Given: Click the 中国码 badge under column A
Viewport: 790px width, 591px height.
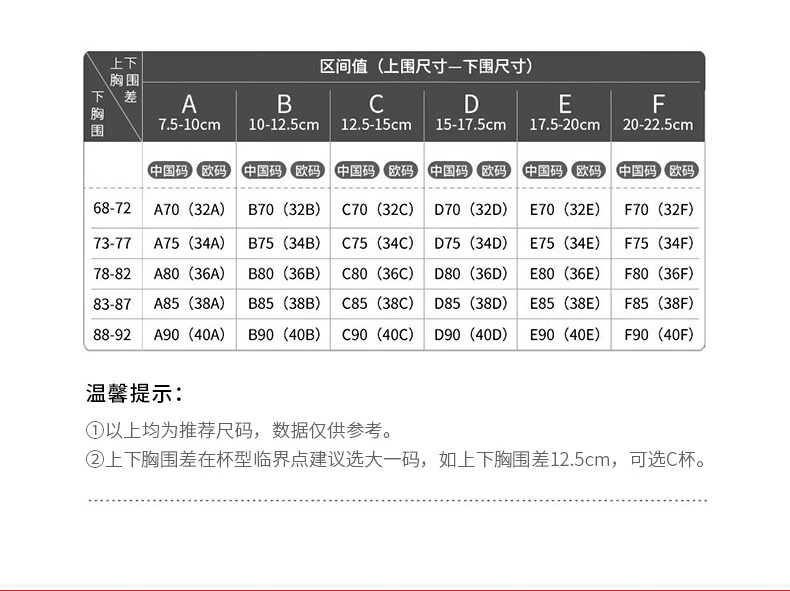Looking at the screenshot, I should pyautogui.click(x=169, y=170).
